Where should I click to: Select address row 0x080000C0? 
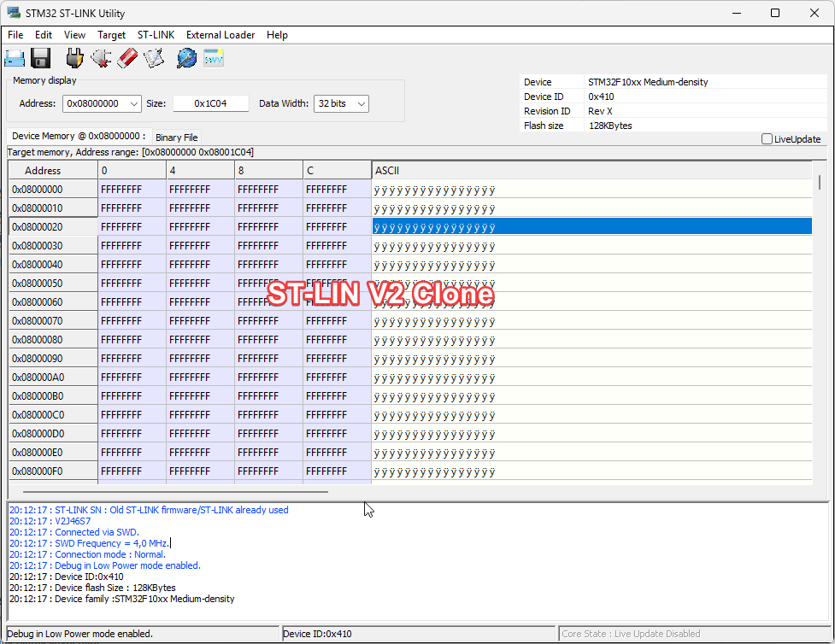[x=53, y=415]
